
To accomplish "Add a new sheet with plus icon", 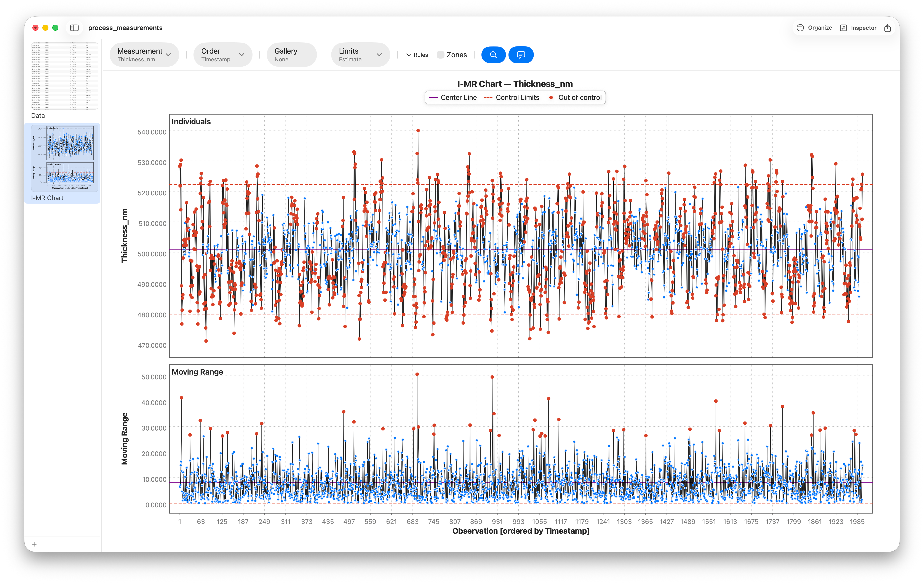I will coord(34,544).
